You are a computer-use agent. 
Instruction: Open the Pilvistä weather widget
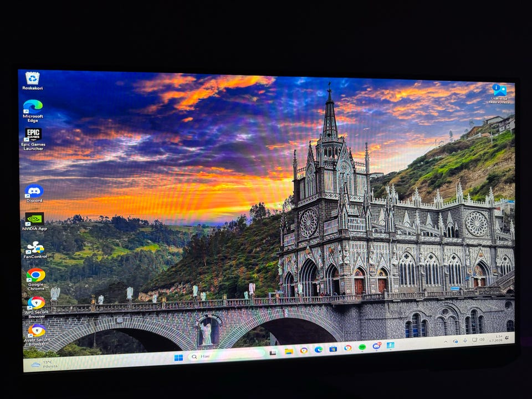(44, 365)
